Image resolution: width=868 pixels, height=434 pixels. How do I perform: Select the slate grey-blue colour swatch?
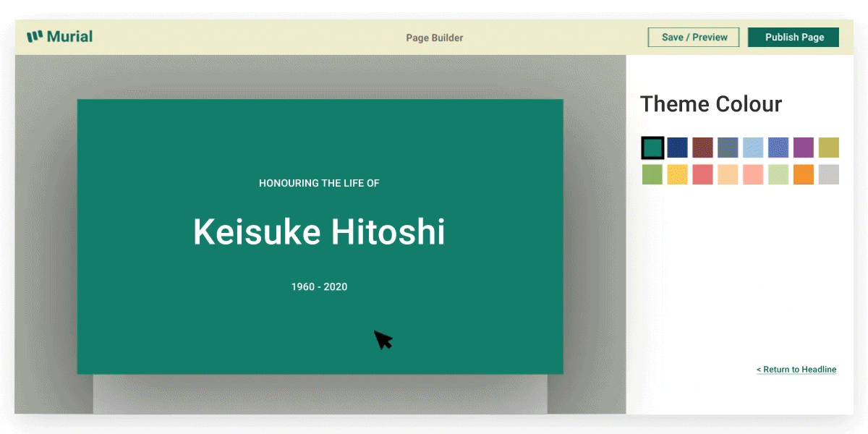point(728,148)
